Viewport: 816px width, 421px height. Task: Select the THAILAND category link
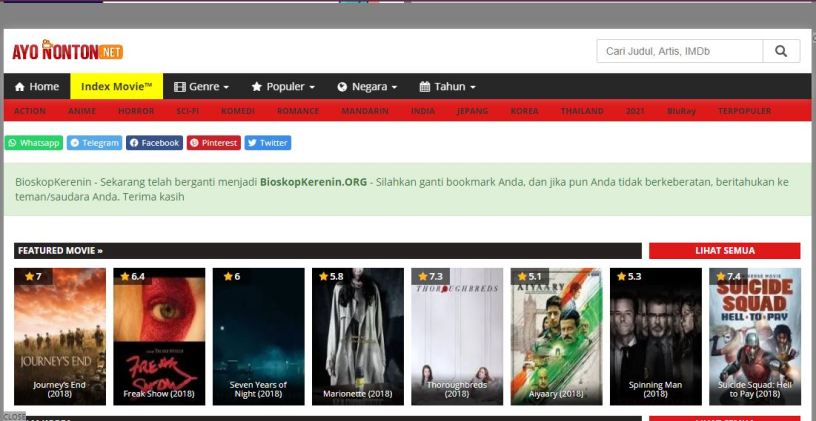tap(582, 111)
